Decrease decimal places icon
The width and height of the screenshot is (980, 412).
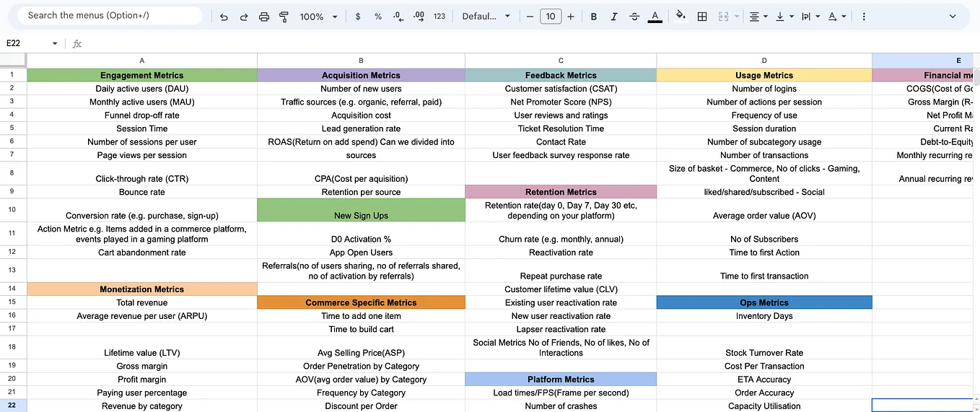(x=398, y=16)
